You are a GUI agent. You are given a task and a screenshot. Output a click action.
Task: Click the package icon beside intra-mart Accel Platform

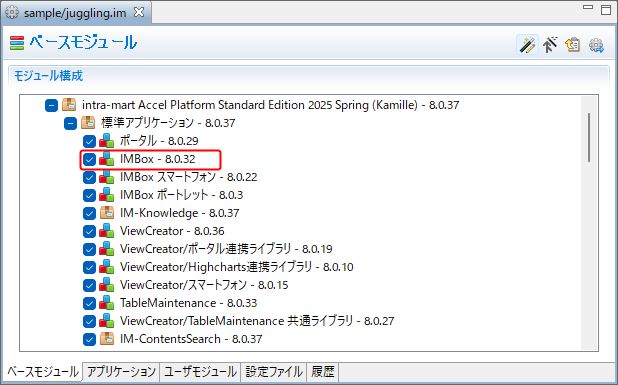(x=69, y=105)
